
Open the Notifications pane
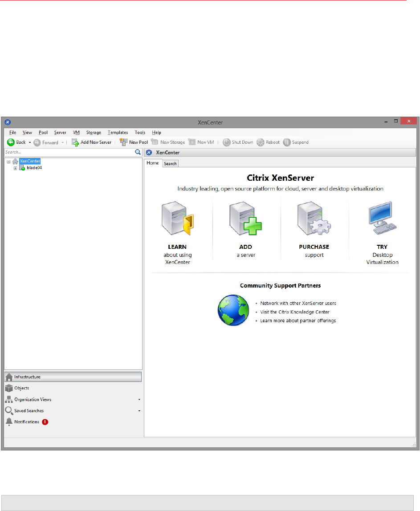click(73, 422)
